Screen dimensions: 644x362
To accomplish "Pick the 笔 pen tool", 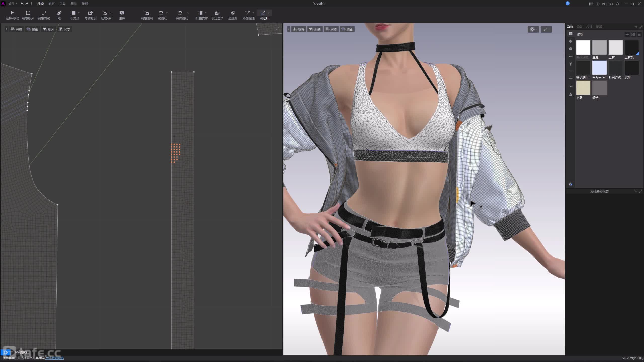I will [59, 15].
